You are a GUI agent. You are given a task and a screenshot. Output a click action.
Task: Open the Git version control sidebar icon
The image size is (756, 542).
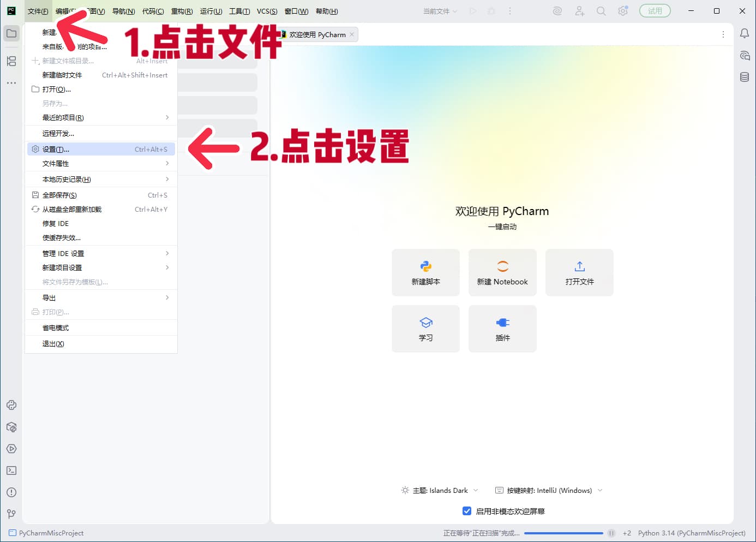point(11,514)
